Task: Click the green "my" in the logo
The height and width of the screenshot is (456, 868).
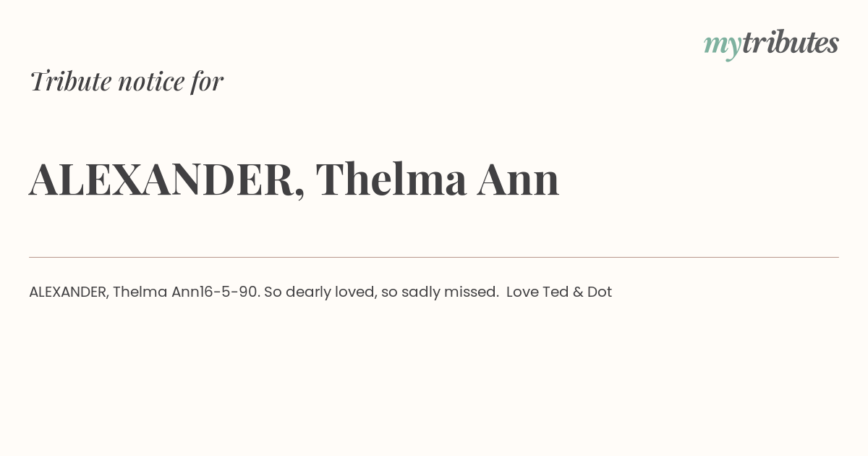Action: 722,47
